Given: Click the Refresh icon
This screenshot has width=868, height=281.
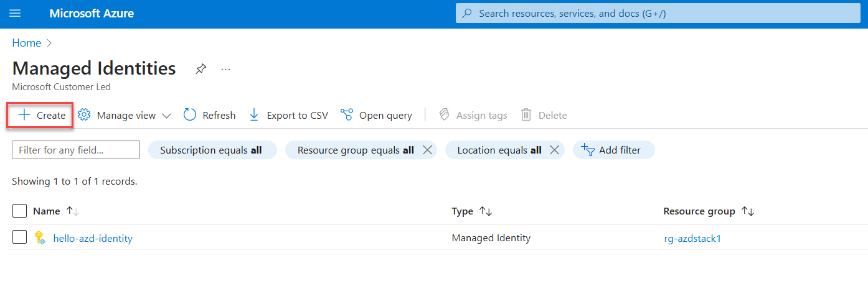Looking at the screenshot, I should click(x=190, y=115).
